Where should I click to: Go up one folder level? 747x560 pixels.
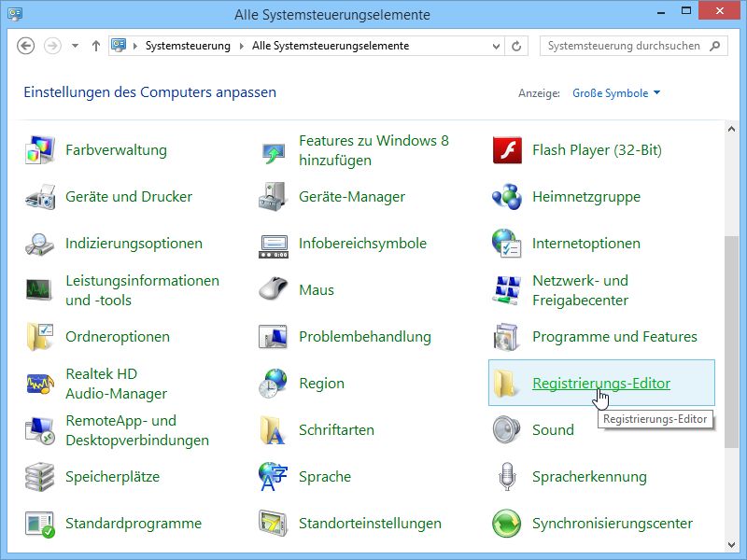96,46
